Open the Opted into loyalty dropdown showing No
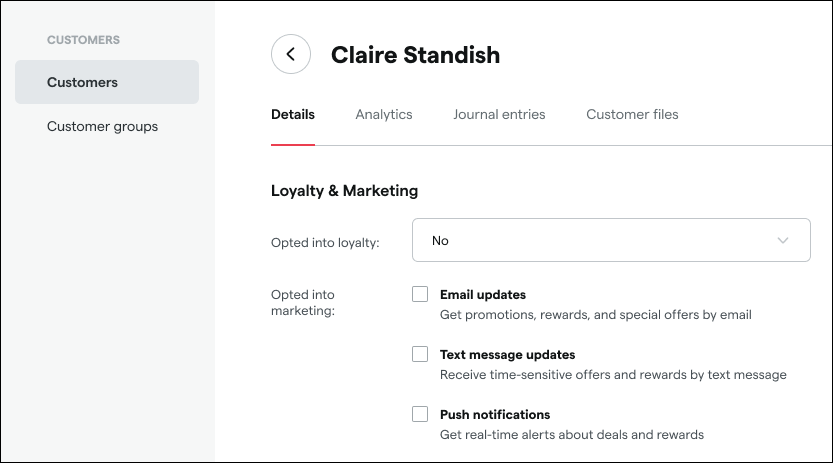 click(610, 241)
